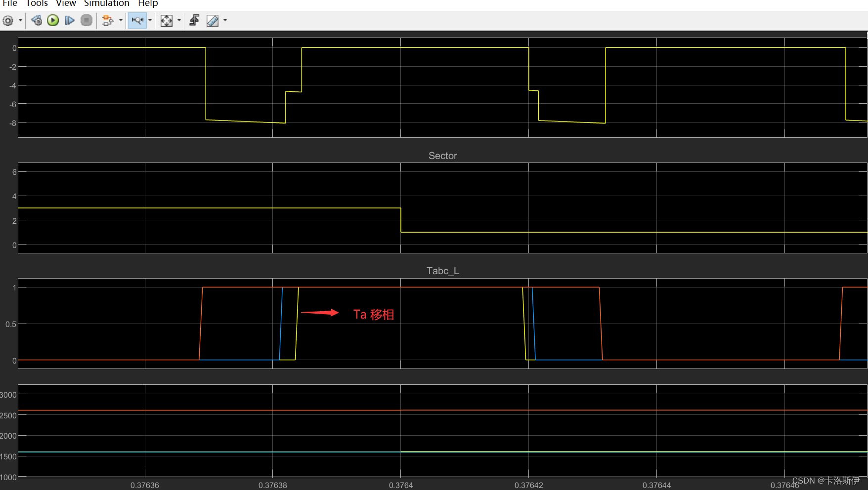Run the simulation with the play button

tap(53, 21)
